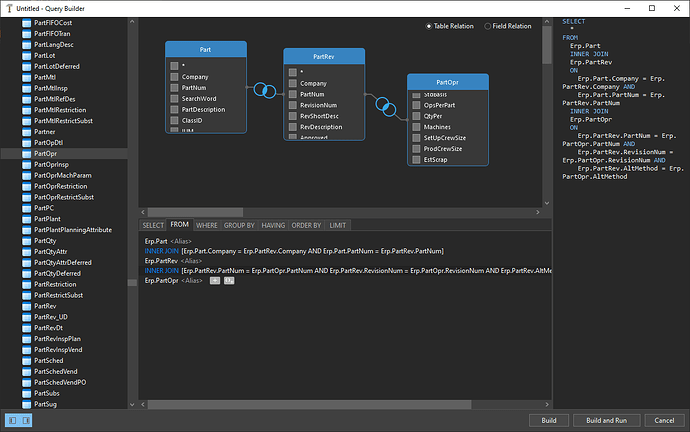The width and height of the screenshot is (690, 432).
Task: Select the PartRevInspPlan table icon
Action: click(x=26, y=339)
